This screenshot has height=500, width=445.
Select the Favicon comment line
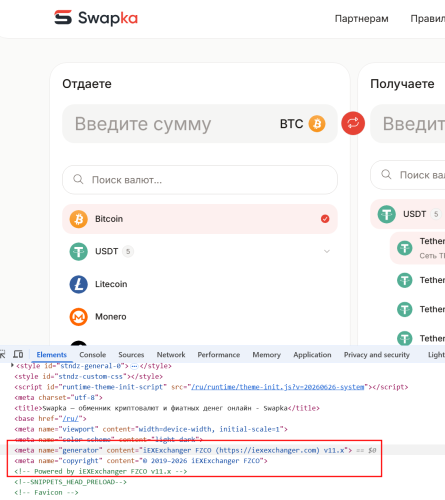coord(46,493)
